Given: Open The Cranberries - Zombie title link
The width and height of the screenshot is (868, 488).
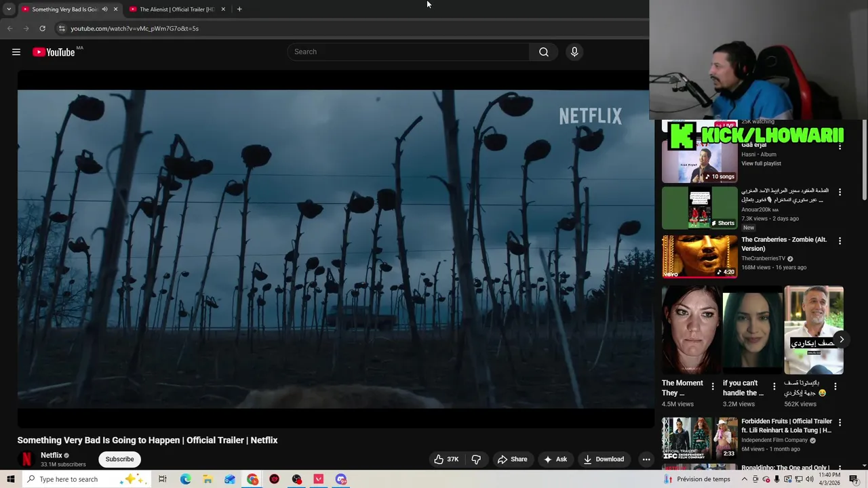Looking at the screenshot, I should click(784, 244).
